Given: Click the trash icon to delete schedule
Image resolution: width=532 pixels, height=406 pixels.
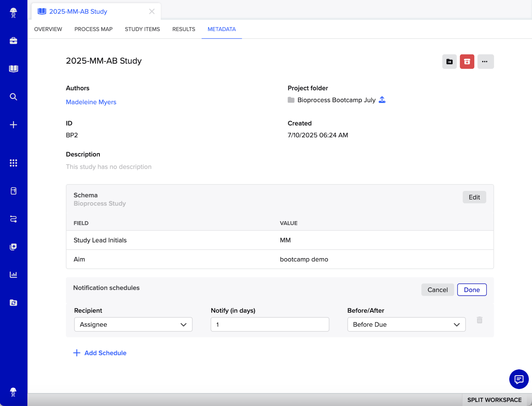Looking at the screenshot, I should click(x=479, y=320).
